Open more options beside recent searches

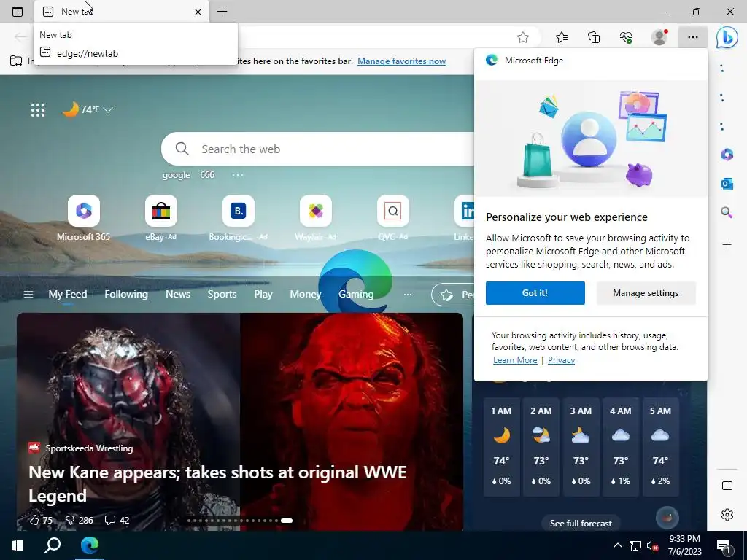pyautogui.click(x=238, y=175)
